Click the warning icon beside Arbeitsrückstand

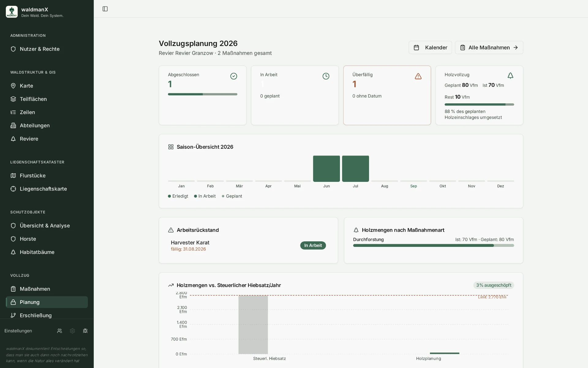pos(171,230)
